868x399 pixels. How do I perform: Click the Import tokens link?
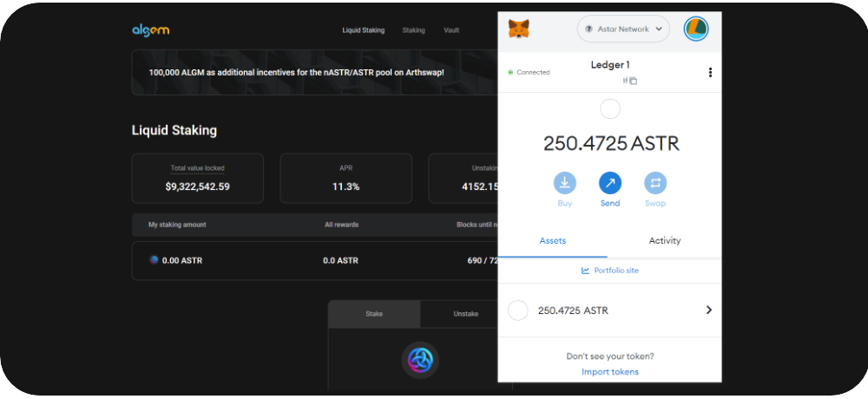point(610,372)
